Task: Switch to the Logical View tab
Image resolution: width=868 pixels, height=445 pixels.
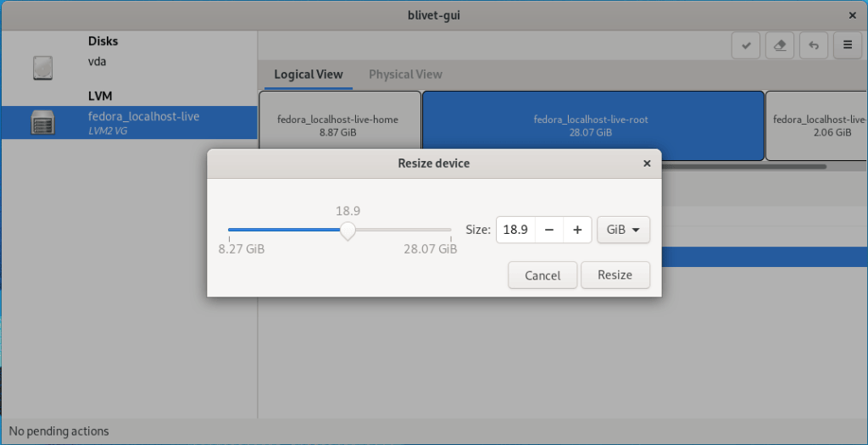Action: point(308,75)
